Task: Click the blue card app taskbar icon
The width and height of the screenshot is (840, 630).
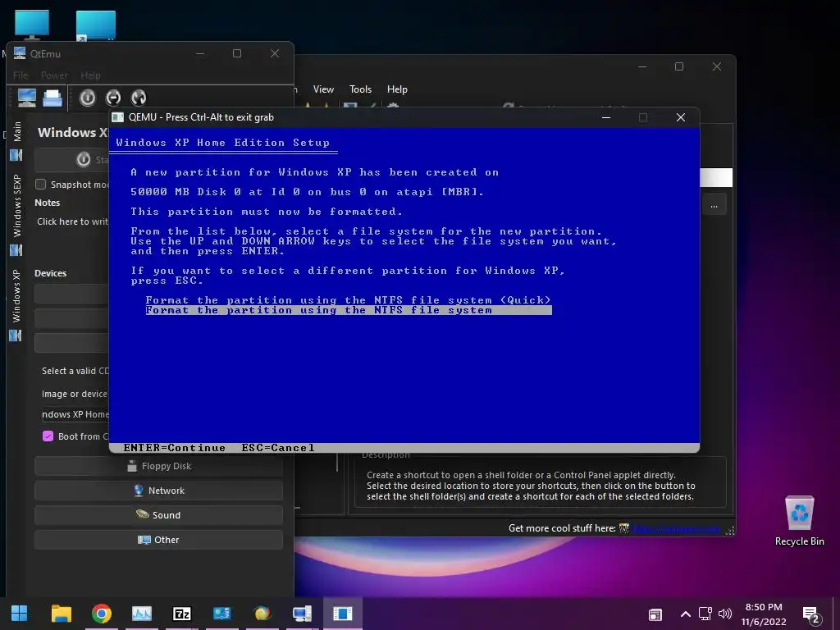Action: click(x=221, y=614)
